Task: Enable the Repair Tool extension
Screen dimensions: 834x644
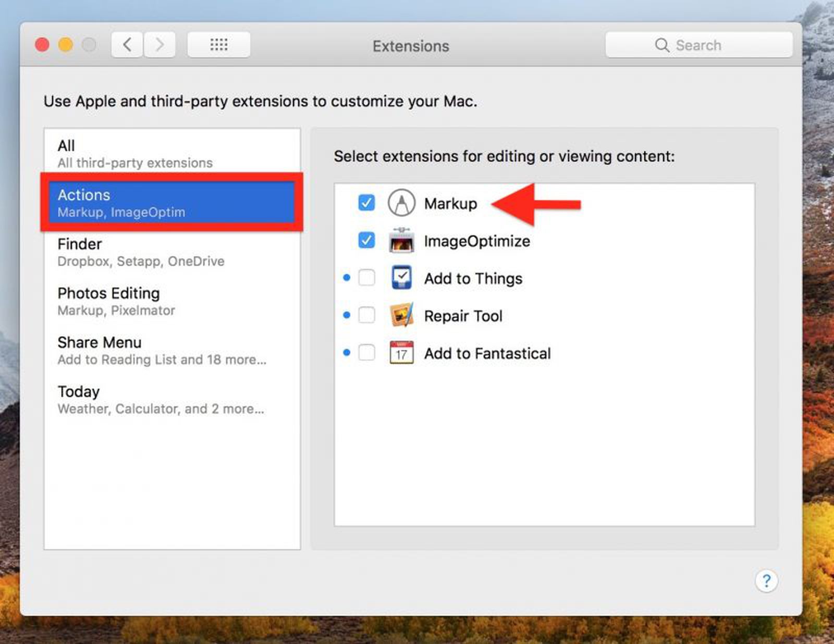Action: pyautogui.click(x=366, y=315)
